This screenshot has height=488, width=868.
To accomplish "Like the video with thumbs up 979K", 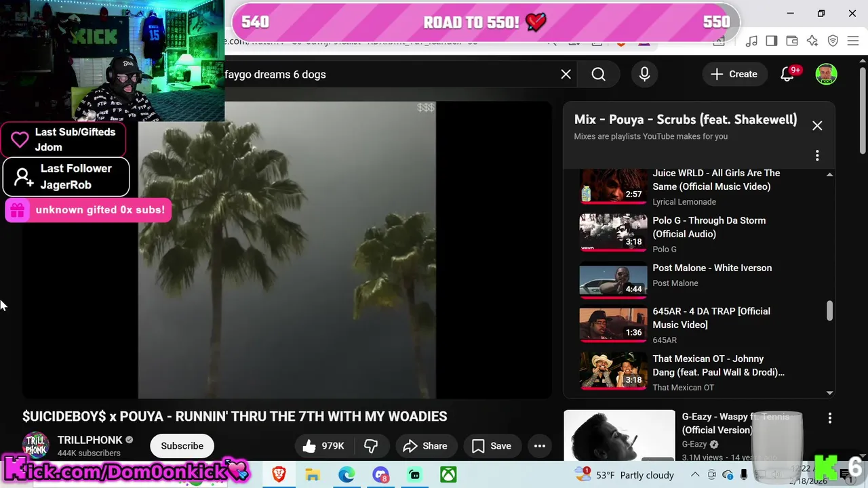I will [x=323, y=446].
